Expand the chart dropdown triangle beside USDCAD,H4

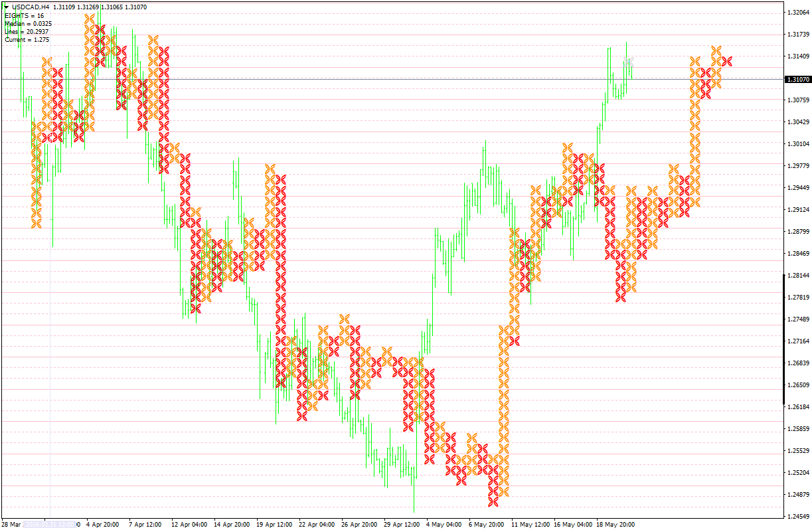tap(6, 7)
